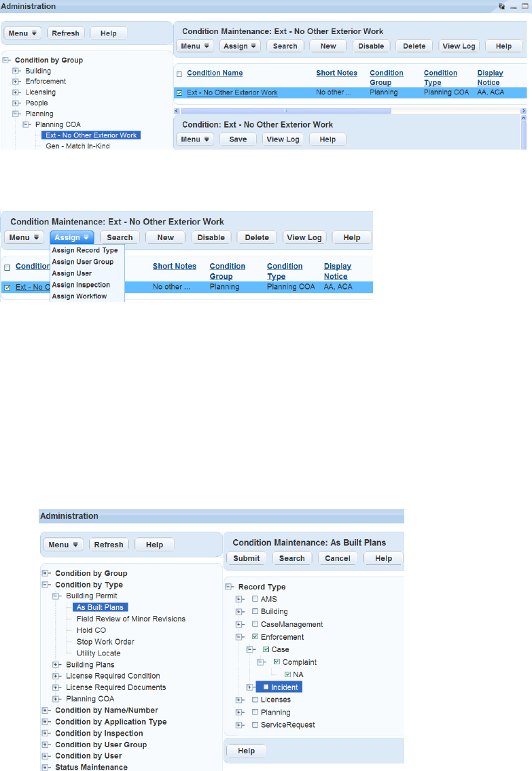The height and width of the screenshot is (771, 532).
Task: Expand the Condition by Inspection node
Action: coord(46,733)
